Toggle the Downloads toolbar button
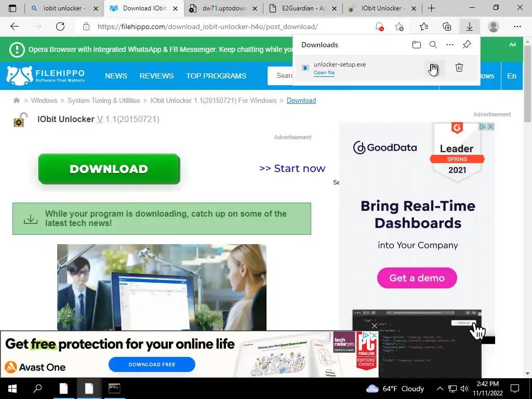The height and width of the screenshot is (399, 532). [470, 26]
